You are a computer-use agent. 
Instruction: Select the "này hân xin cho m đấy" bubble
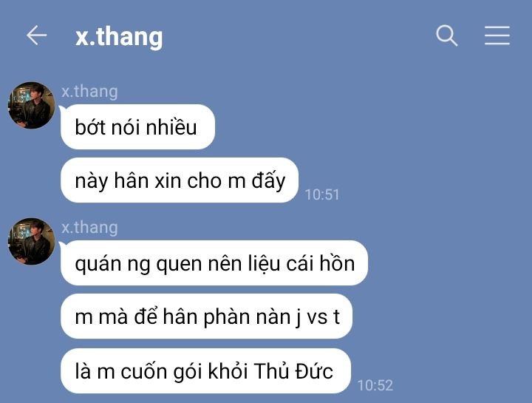(180, 180)
